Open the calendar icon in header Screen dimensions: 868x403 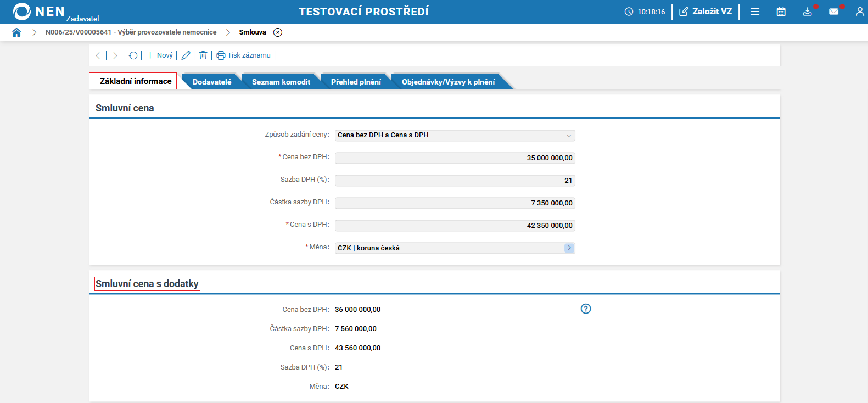[781, 12]
